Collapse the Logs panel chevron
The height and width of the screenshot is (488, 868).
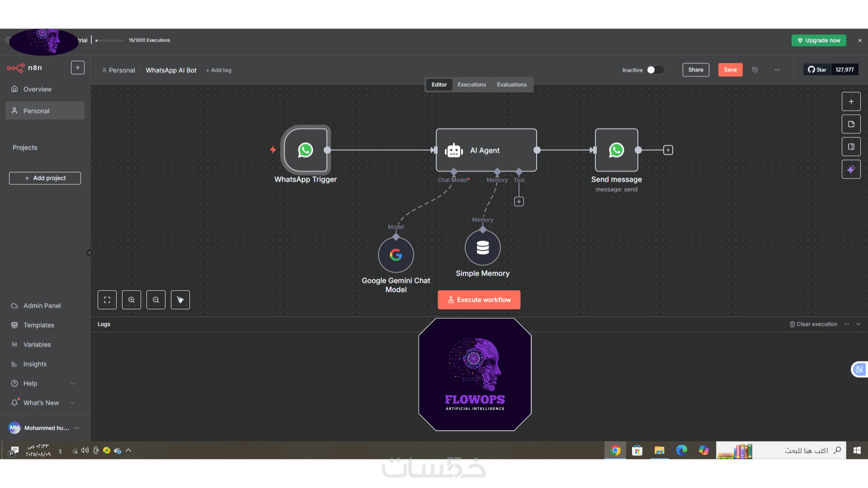(x=859, y=324)
